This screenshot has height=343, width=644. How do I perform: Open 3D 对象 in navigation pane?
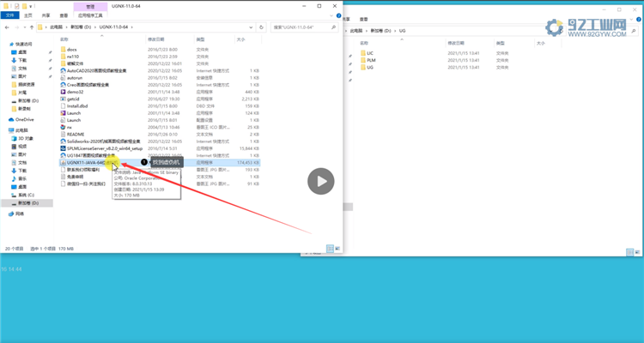tap(22, 138)
